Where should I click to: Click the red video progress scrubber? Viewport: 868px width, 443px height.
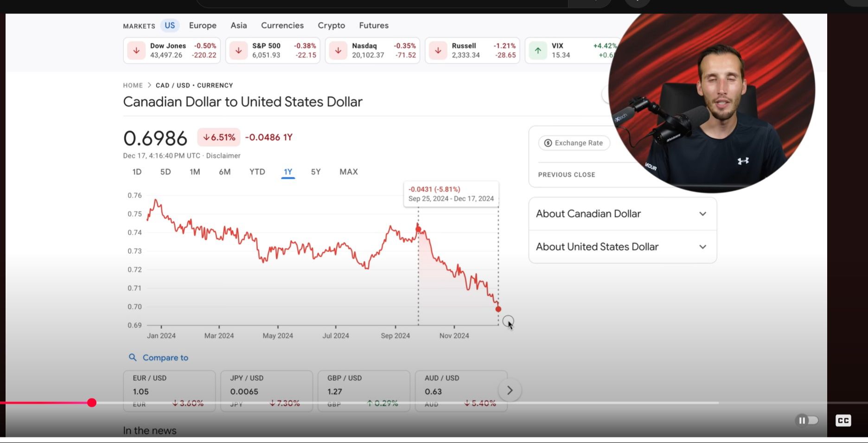[92, 403]
